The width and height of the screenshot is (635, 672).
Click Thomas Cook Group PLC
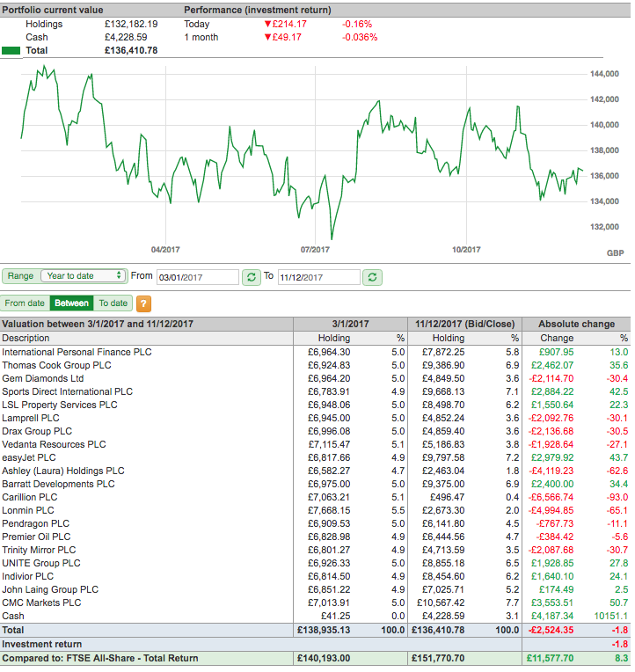pyautogui.click(x=56, y=366)
